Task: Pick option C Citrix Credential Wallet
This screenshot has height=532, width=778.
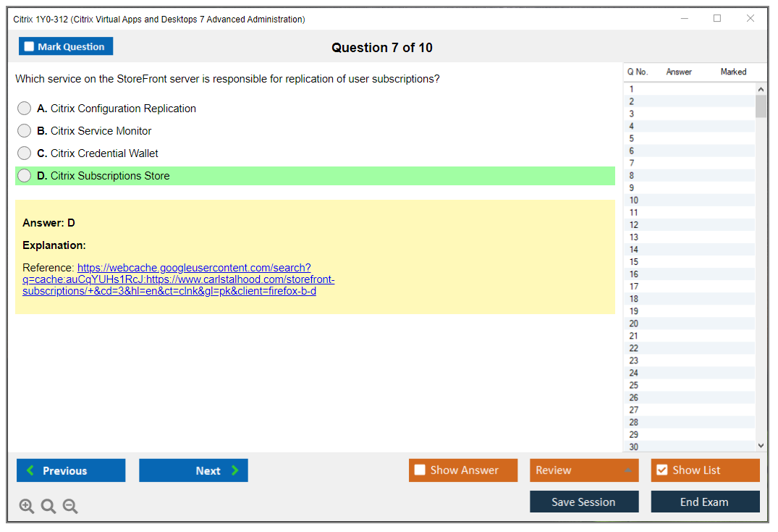Action: click(x=25, y=153)
